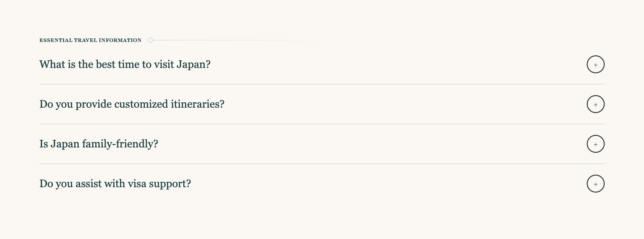Click the plus icon beside customized itineraries question
The width and height of the screenshot is (644, 239).
[x=595, y=104]
